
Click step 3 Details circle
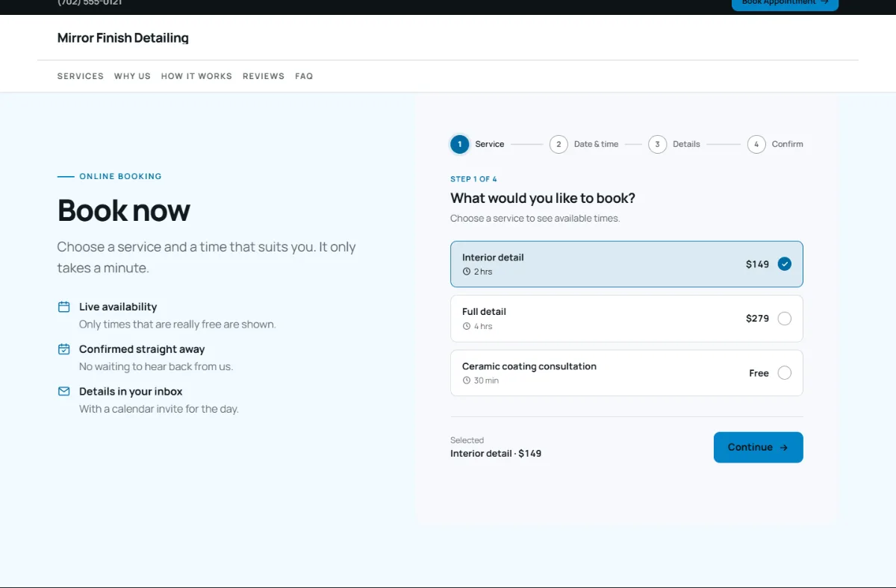(x=657, y=144)
